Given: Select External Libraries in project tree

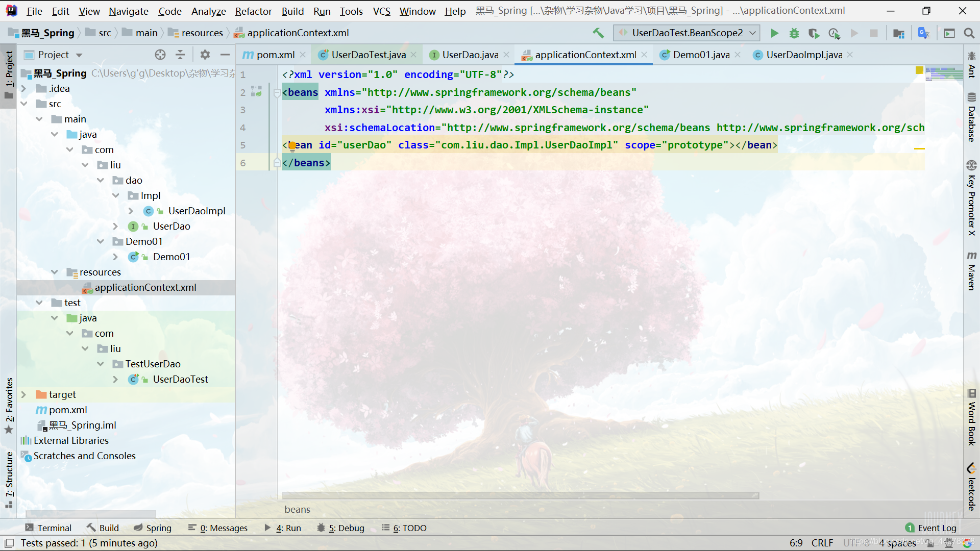Looking at the screenshot, I should point(71,440).
